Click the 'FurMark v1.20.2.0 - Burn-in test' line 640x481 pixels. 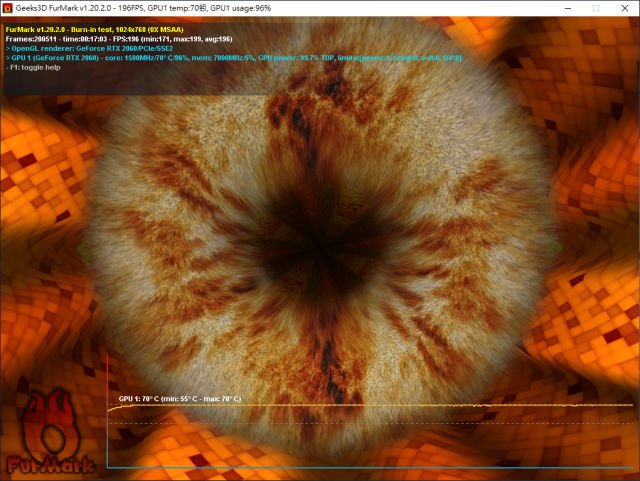[95, 29]
